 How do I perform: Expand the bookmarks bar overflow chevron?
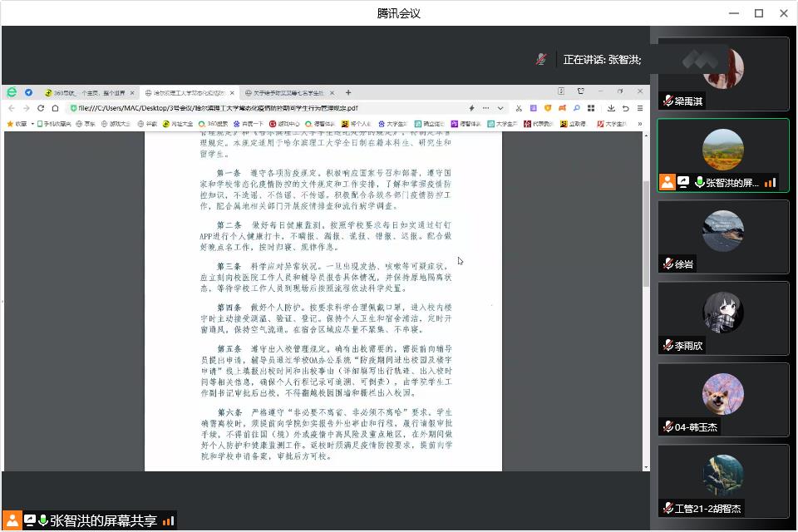(640, 124)
